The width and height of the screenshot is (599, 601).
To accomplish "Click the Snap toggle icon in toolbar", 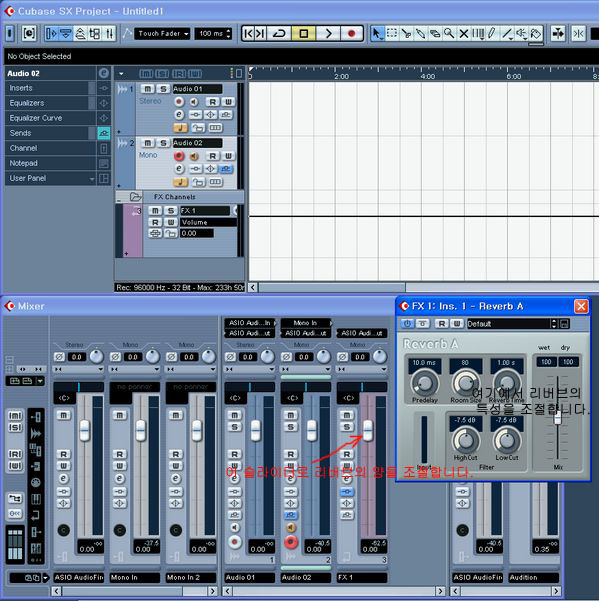I will click(x=578, y=33).
